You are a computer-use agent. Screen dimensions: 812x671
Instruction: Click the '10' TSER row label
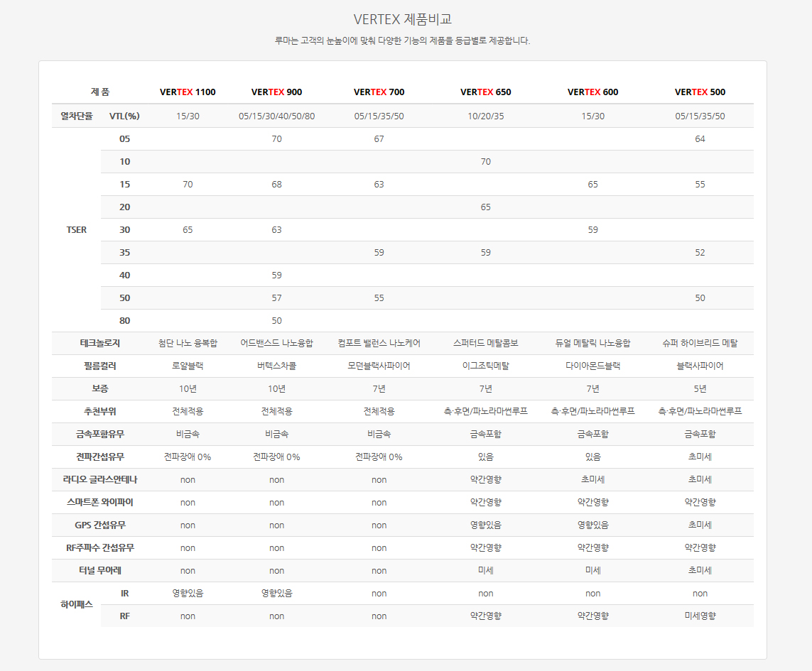tap(125, 162)
